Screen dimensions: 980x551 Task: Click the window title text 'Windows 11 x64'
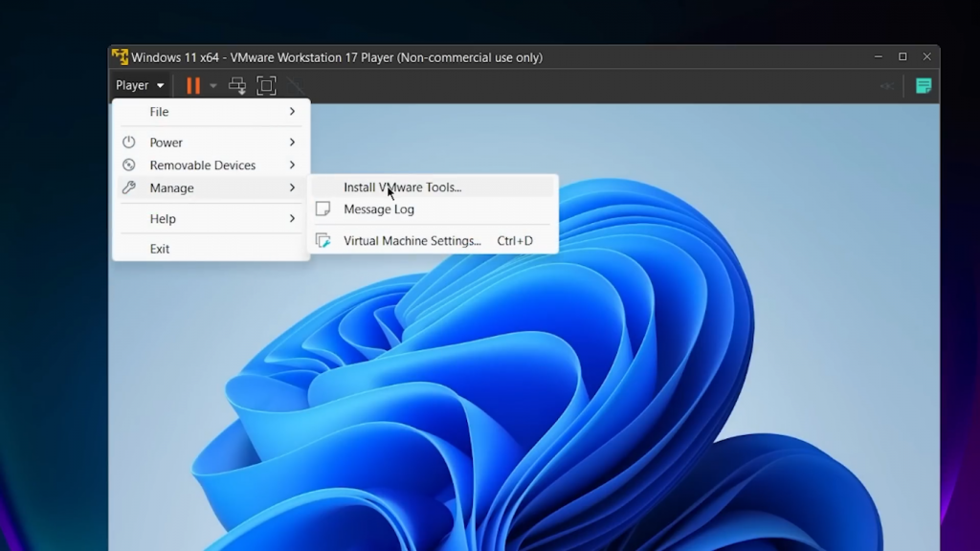click(x=175, y=57)
